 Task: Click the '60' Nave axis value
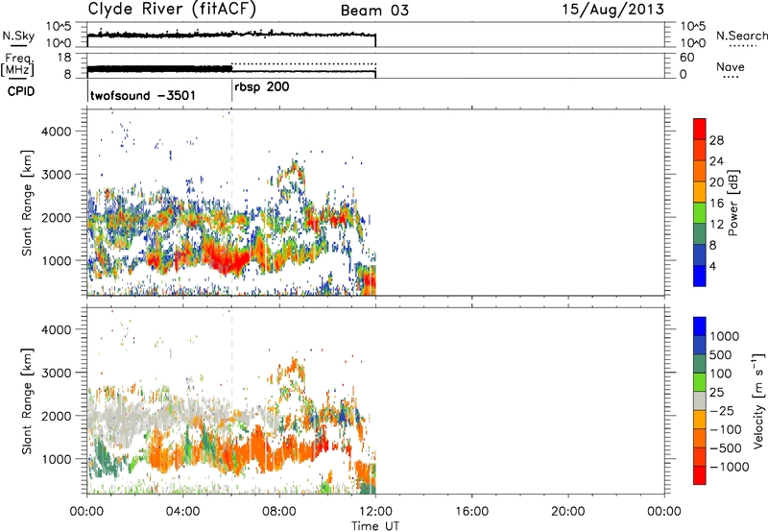686,58
